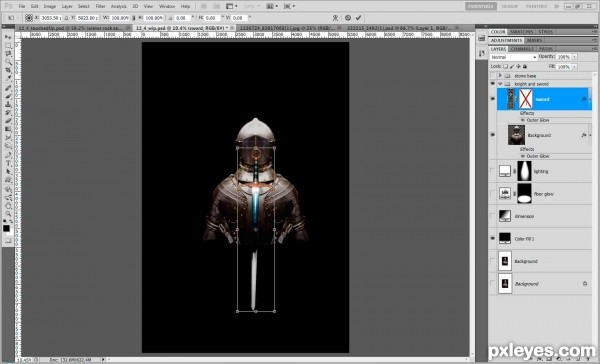Select the Eraser tool

point(8,122)
